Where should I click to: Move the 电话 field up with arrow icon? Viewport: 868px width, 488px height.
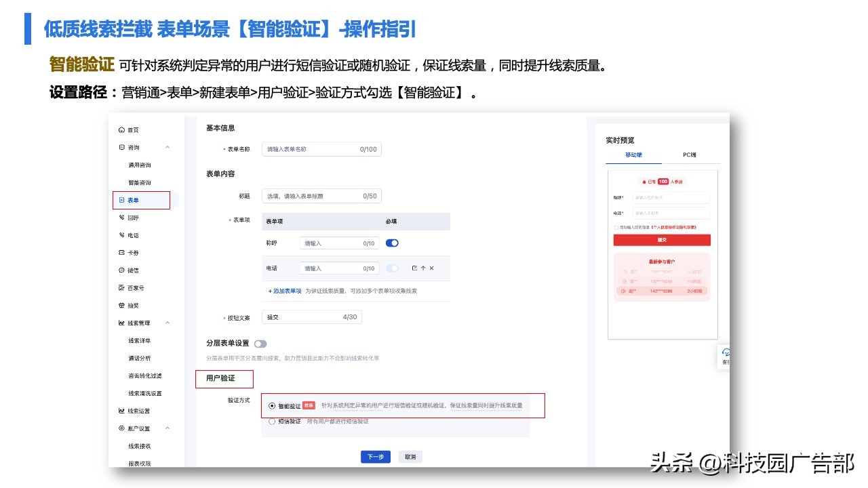pos(423,268)
